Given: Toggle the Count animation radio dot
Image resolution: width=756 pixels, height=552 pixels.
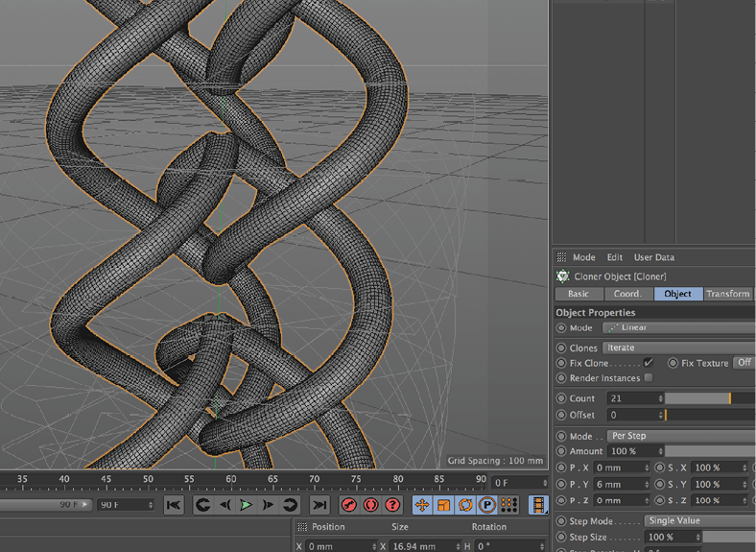Looking at the screenshot, I should (561, 398).
